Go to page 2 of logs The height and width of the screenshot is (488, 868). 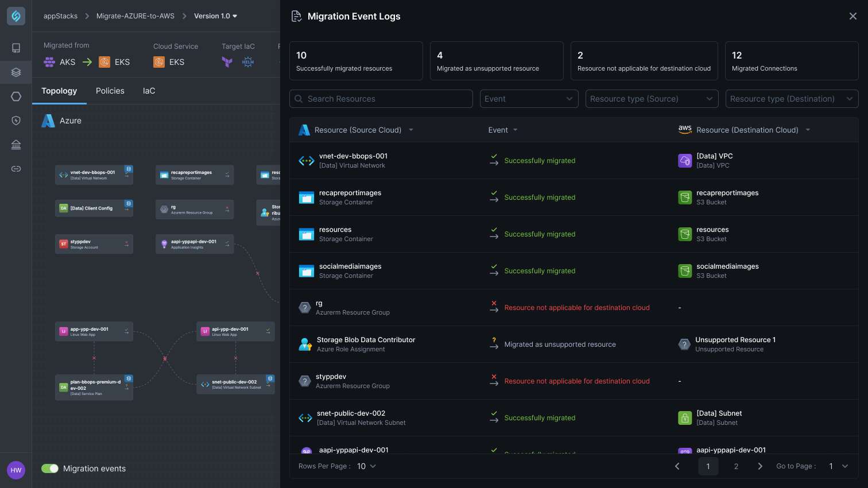(x=736, y=466)
